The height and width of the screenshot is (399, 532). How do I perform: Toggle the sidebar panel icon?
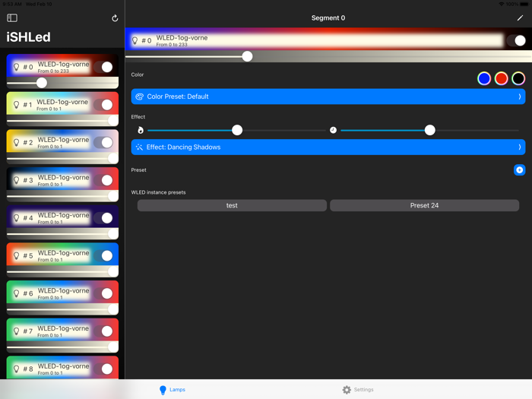coord(12,18)
